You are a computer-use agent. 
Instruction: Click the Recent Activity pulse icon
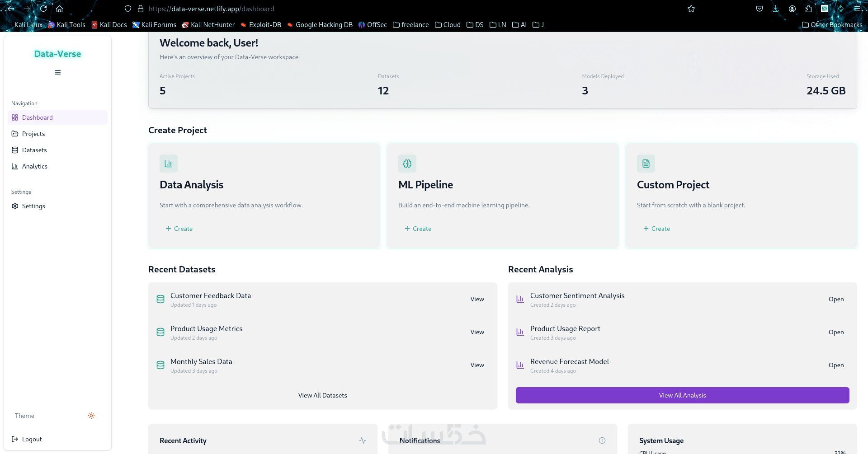pyautogui.click(x=363, y=440)
